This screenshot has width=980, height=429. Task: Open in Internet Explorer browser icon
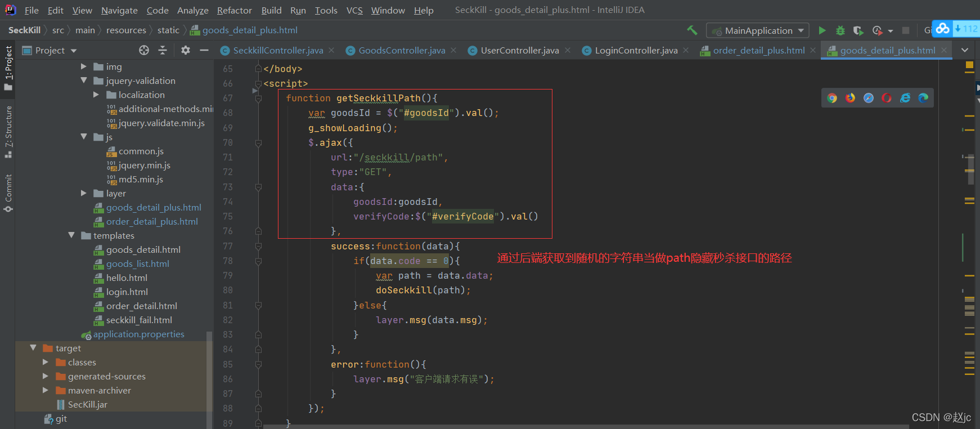(x=905, y=98)
